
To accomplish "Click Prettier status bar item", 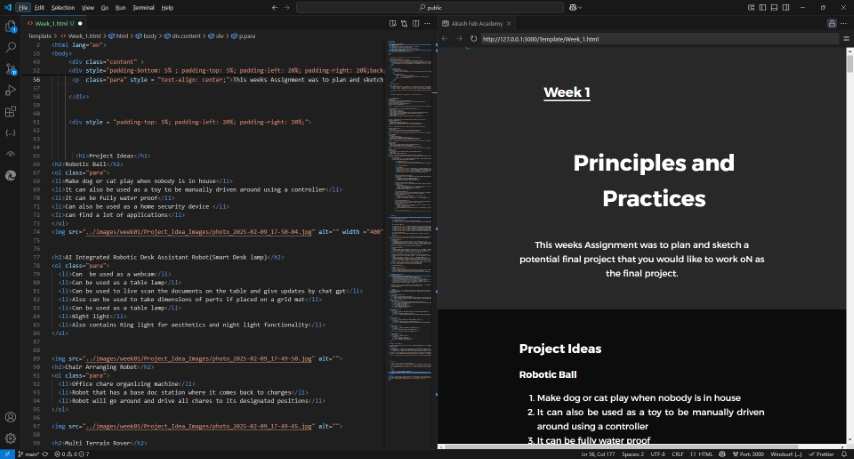I will point(821,454).
